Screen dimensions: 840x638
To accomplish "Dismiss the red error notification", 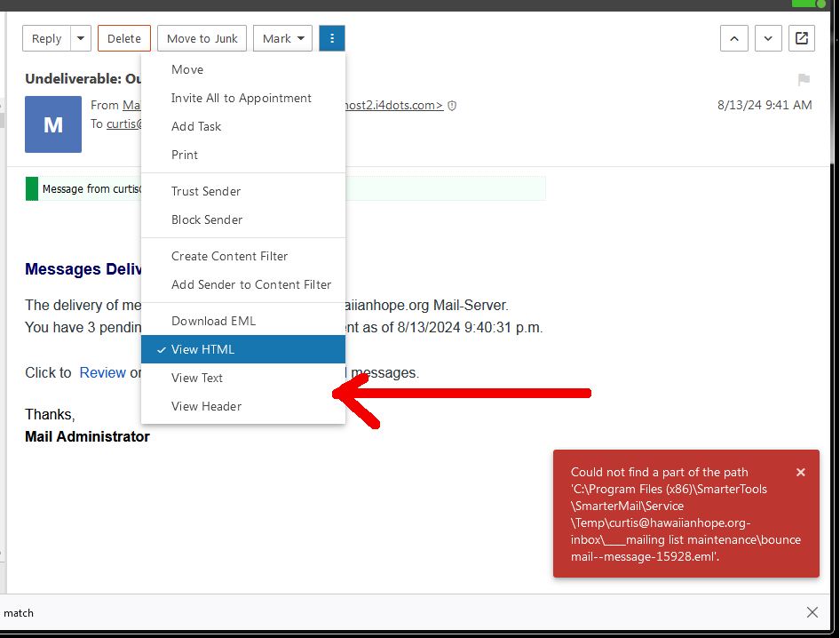I will 801,473.
